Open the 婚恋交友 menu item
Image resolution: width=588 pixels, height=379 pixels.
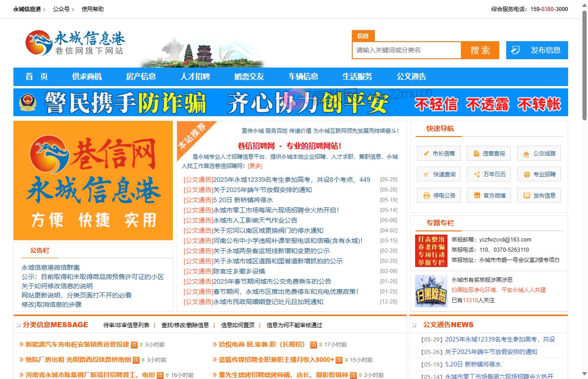pos(249,77)
